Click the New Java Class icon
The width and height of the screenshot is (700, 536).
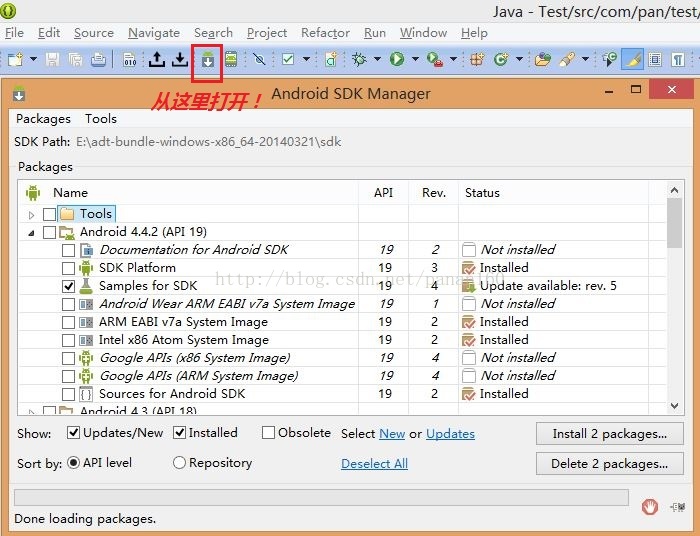(501, 59)
